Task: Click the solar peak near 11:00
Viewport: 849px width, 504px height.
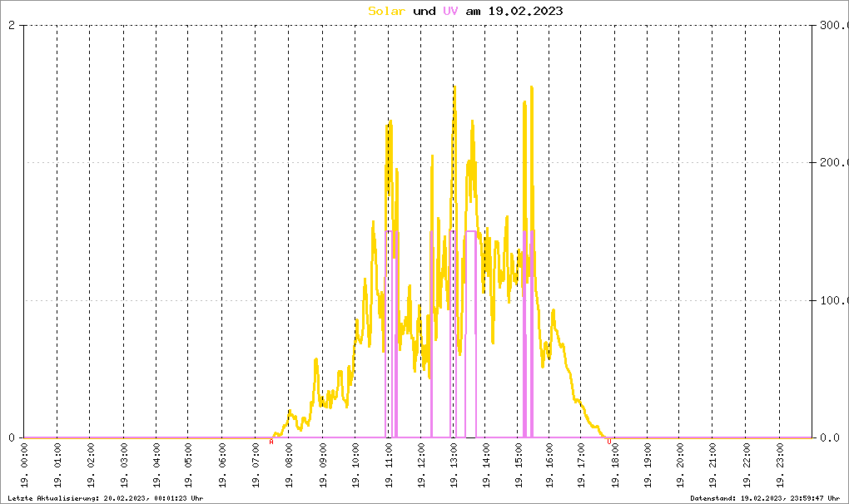Action: [390, 123]
